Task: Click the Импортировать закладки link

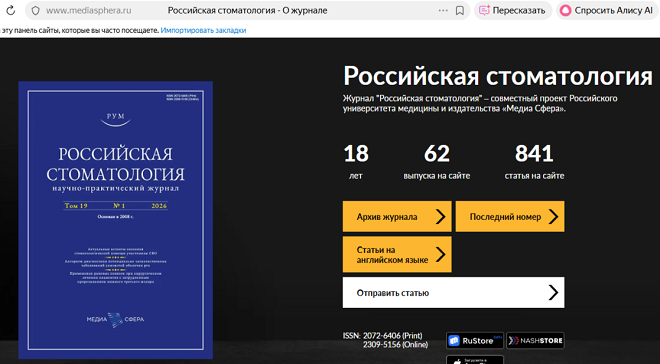Action: coord(203,30)
